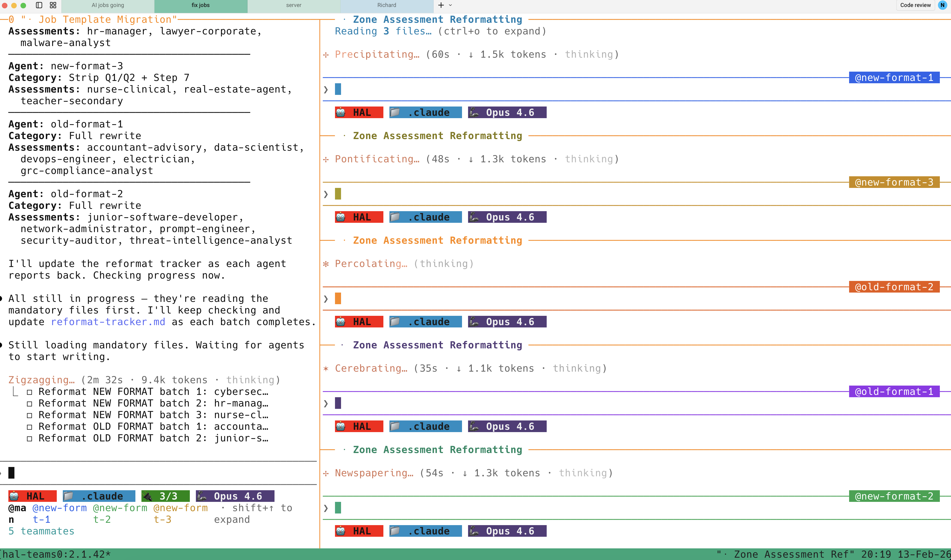Click the 3/3 status badge
The image size is (951, 560).
point(165,496)
